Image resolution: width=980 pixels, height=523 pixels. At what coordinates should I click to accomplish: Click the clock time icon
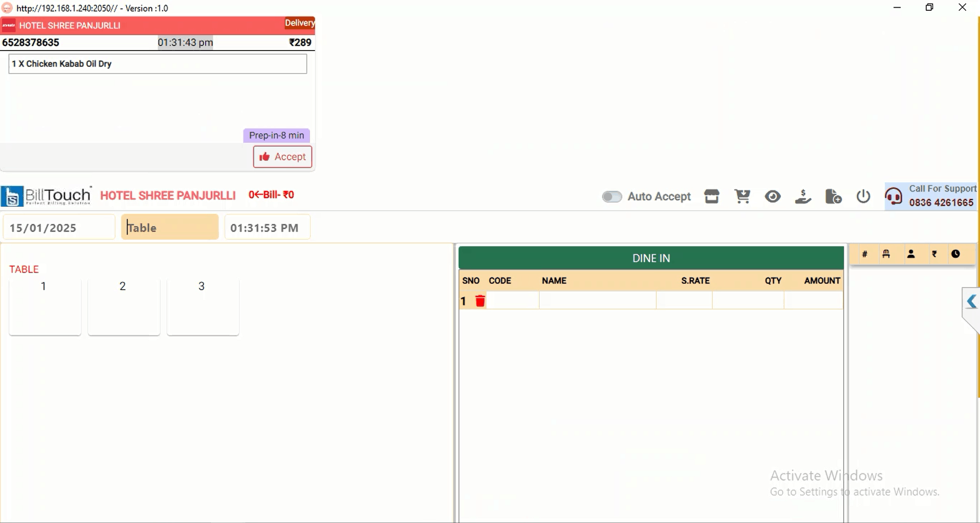click(955, 254)
